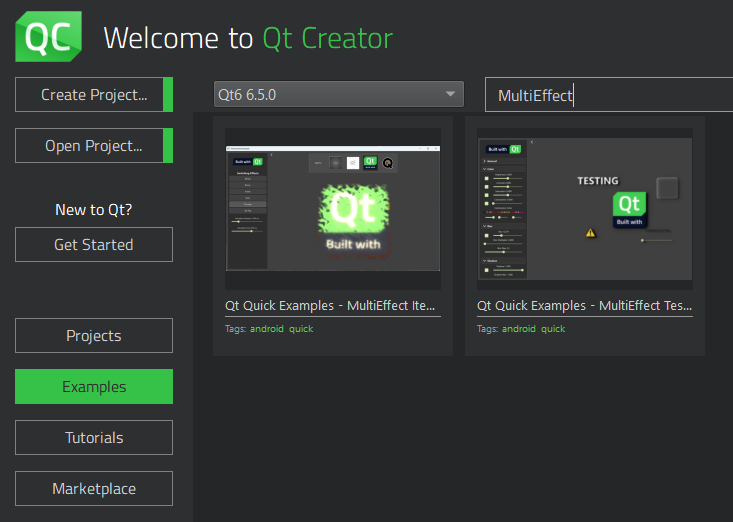The image size is (733, 522).
Task: Switch to the Projects tab
Action: [x=94, y=336]
